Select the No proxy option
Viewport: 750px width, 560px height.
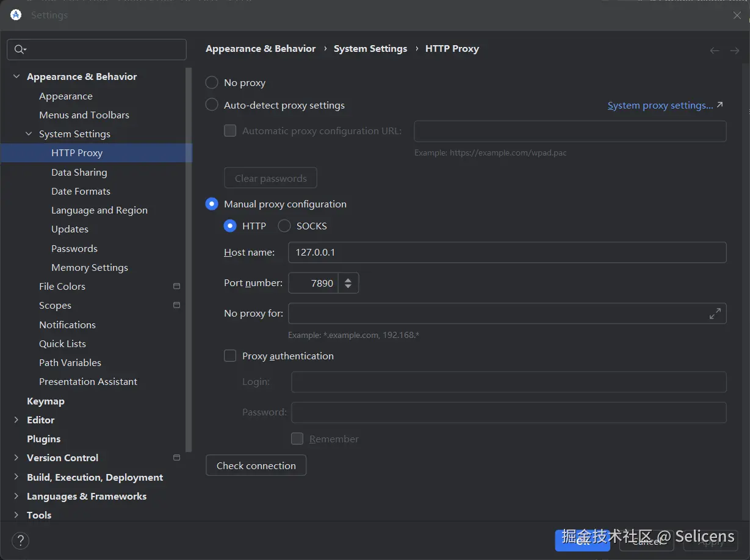click(x=212, y=82)
